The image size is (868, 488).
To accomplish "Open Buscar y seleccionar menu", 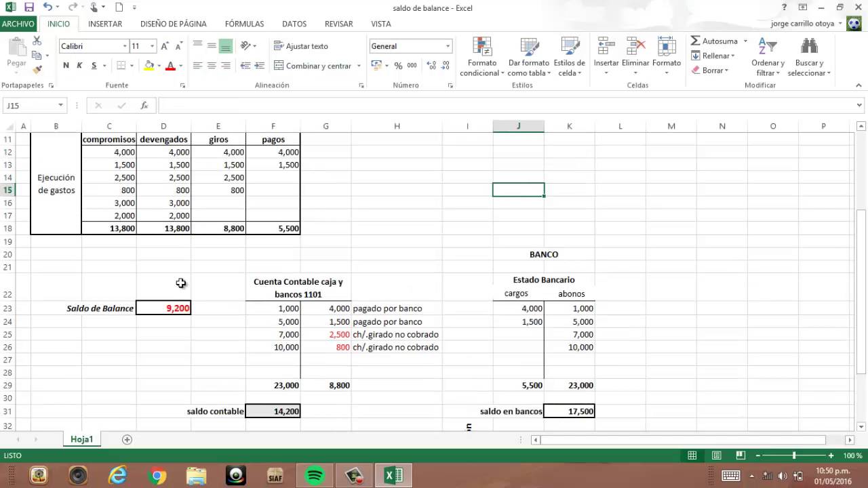I will (809, 57).
